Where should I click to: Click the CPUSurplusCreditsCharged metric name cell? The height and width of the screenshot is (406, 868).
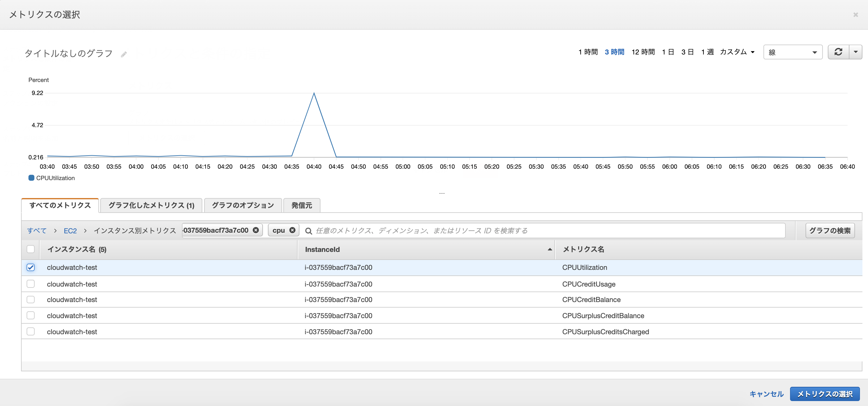click(x=605, y=331)
